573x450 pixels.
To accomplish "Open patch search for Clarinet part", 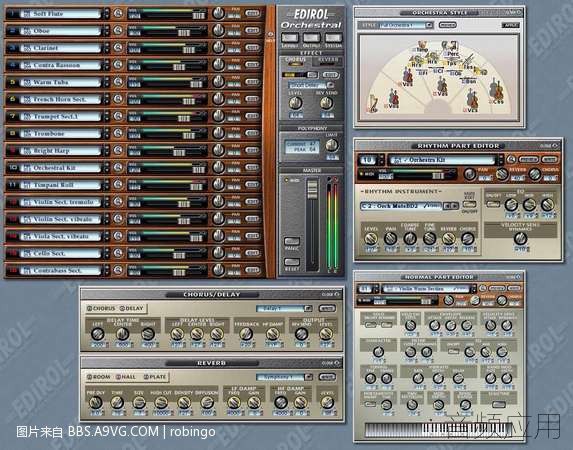I will pyautogui.click(x=118, y=48).
